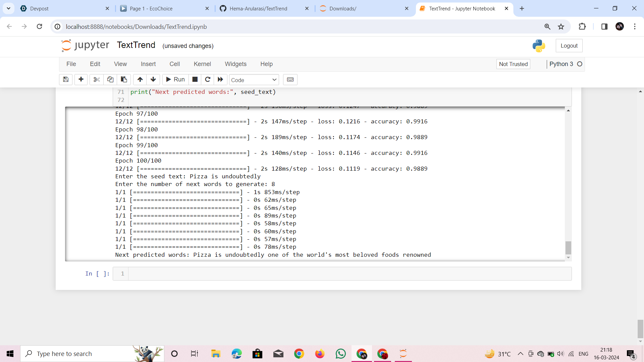644x362 pixels.
Task: Cut selected cells with scissors icon
Action: pyautogui.click(x=97, y=79)
